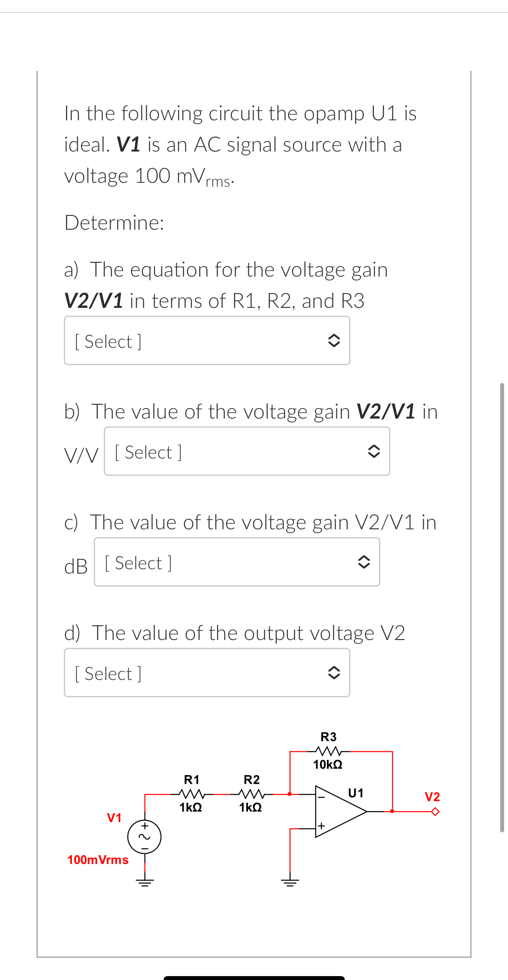This screenshot has width=508, height=980.
Task: Expand the chevron on part b's Select box
Action: click(x=374, y=452)
